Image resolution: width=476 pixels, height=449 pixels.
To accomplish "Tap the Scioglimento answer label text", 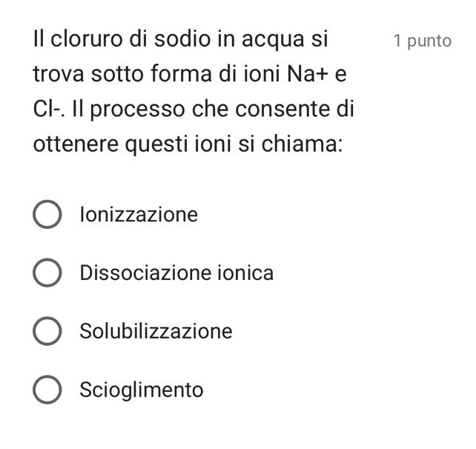I will click(141, 390).
